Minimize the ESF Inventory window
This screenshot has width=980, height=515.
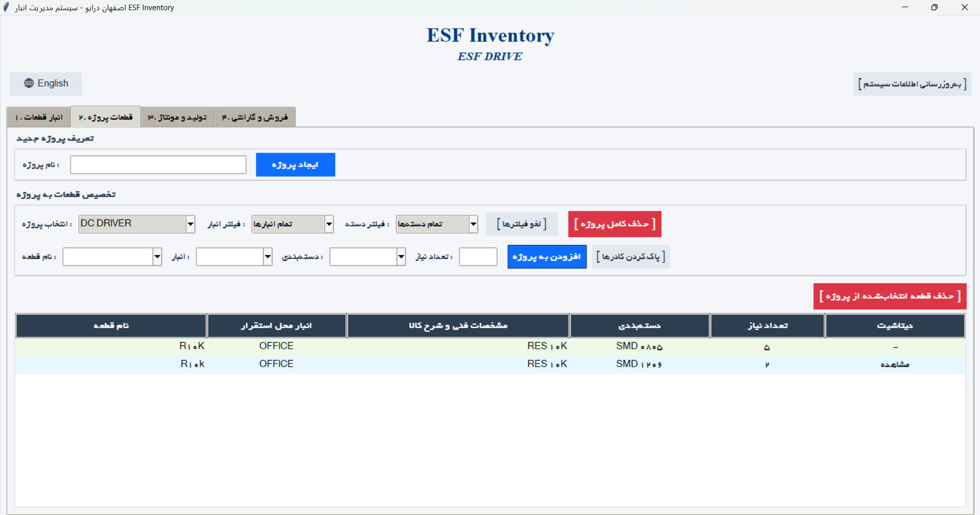[905, 7]
